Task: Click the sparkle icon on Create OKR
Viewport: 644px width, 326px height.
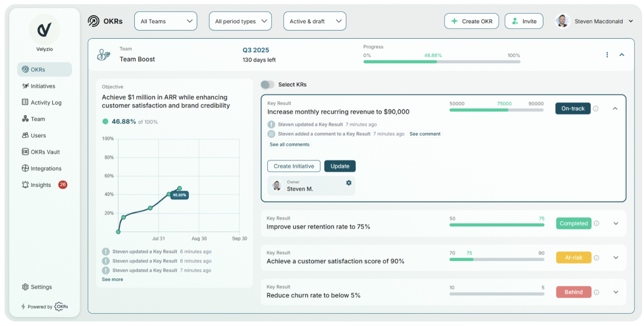Action: pos(454,21)
